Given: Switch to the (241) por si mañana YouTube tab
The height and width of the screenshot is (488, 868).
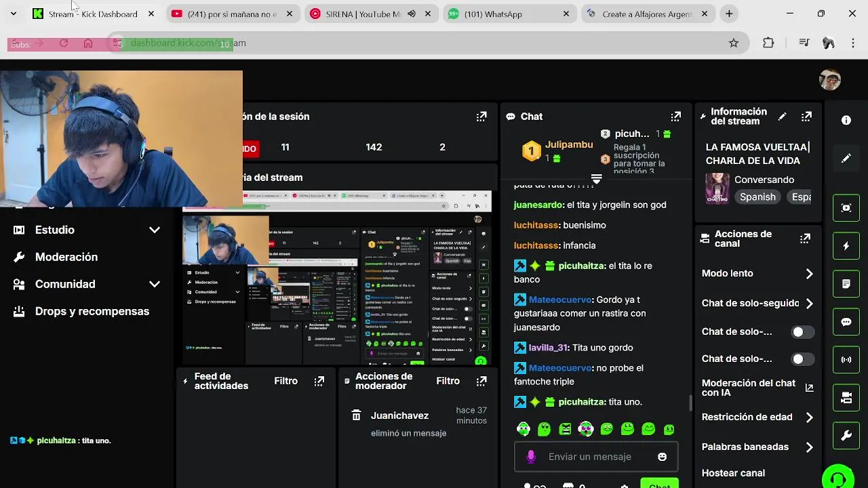Looking at the screenshot, I should pos(232,14).
